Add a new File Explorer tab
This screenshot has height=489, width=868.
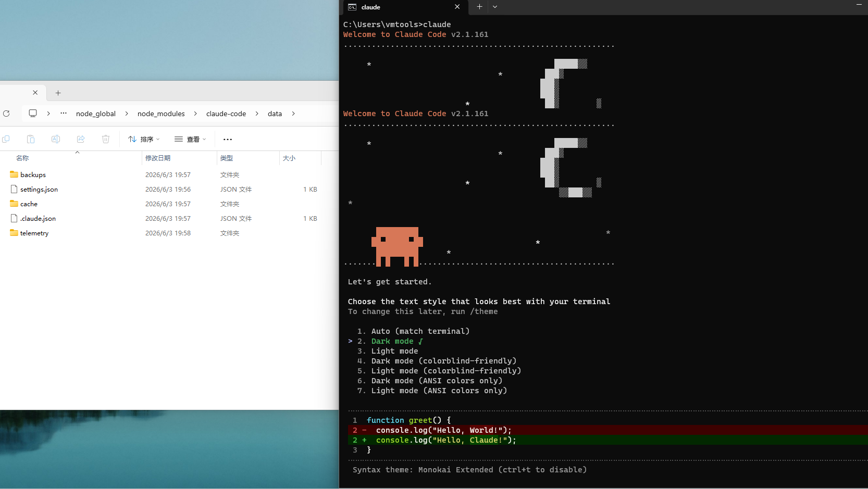point(58,93)
